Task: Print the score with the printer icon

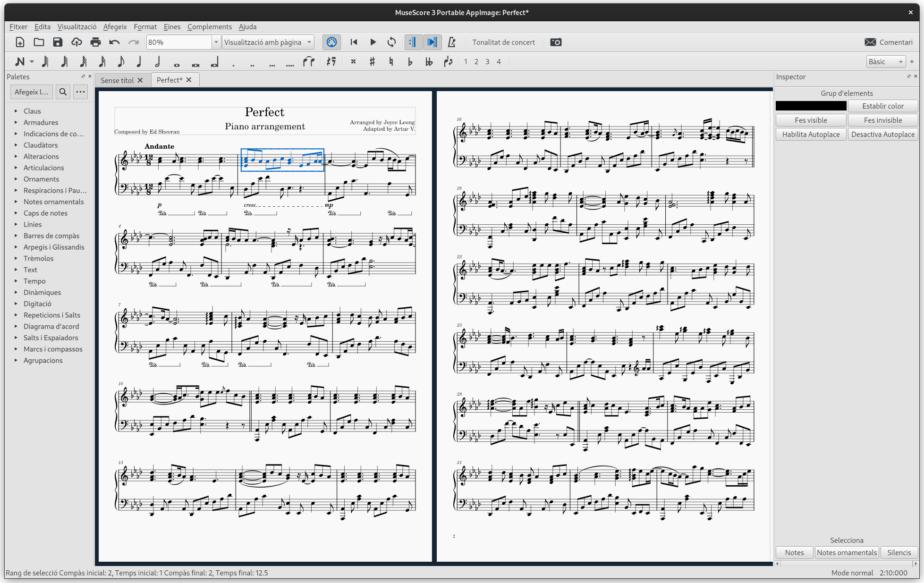Action: [95, 42]
